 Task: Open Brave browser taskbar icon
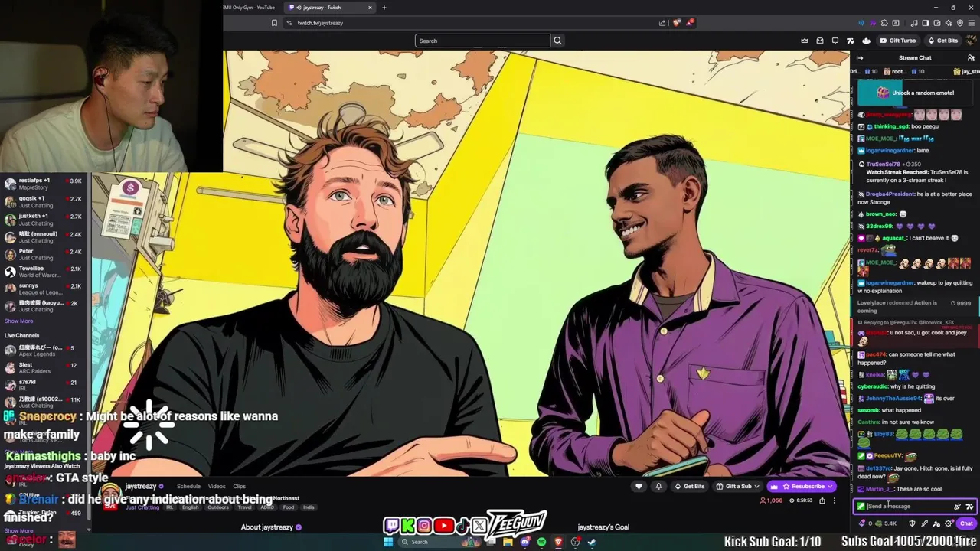pos(558,542)
